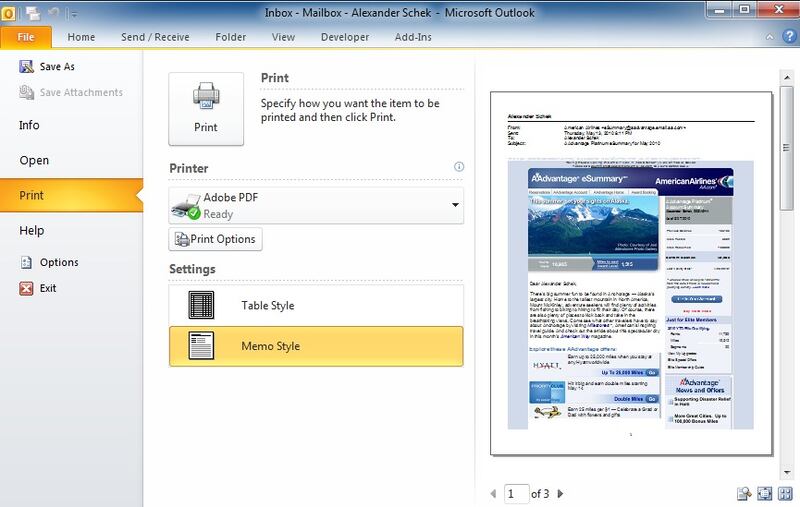The height and width of the screenshot is (507, 800).
Task: Click the Print Options button
Action: pos(216,239)
